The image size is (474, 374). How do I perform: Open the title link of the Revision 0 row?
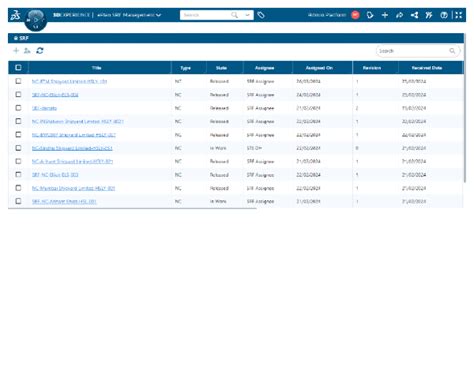[72, 148]
